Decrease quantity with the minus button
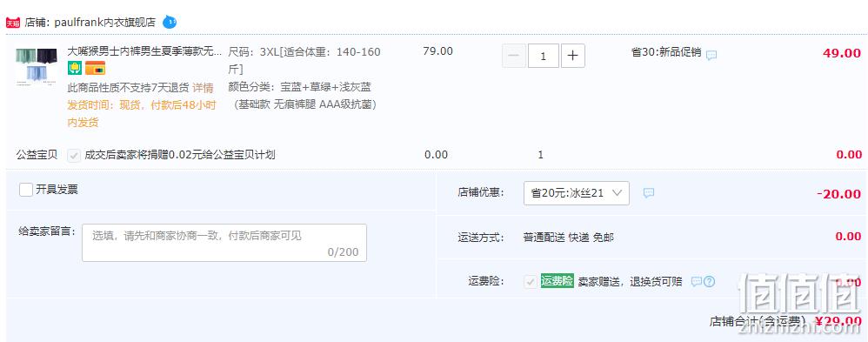868x342 pixels. pos(514,56)
